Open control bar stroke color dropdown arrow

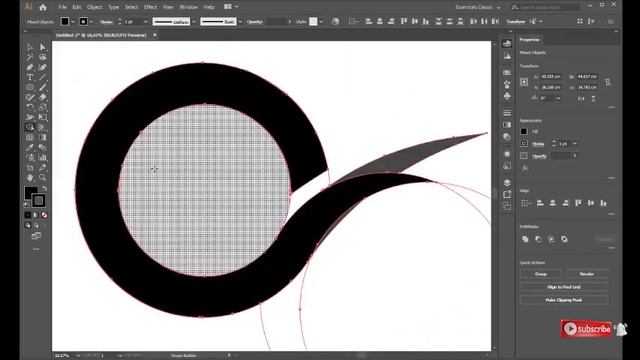pyautogui.click(x=91, y=22)
